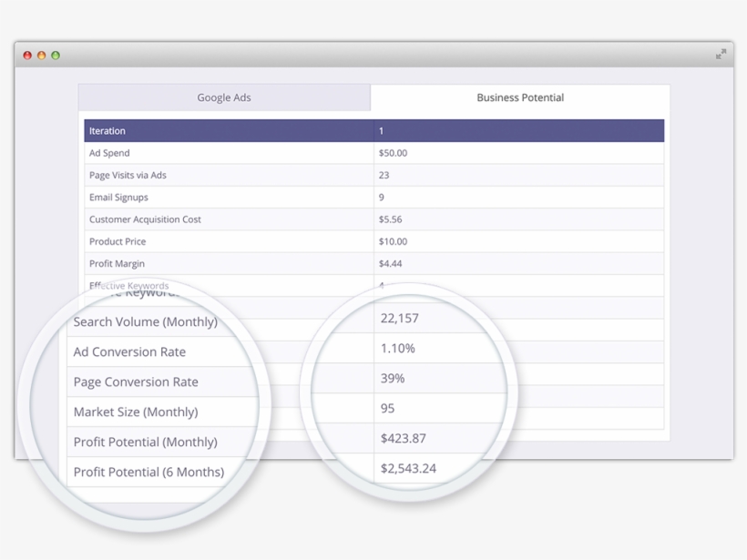
Task: Click the red close window button
Action: point(27,56)
